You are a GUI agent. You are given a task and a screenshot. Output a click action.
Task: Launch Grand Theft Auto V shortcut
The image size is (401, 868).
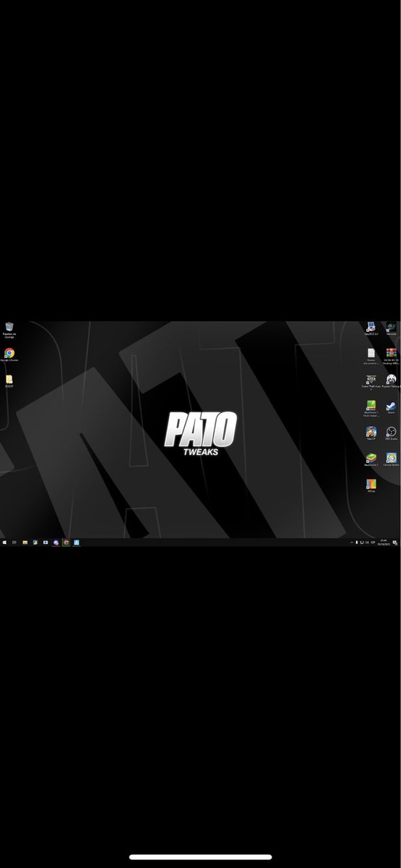click(x=371, y=381)
